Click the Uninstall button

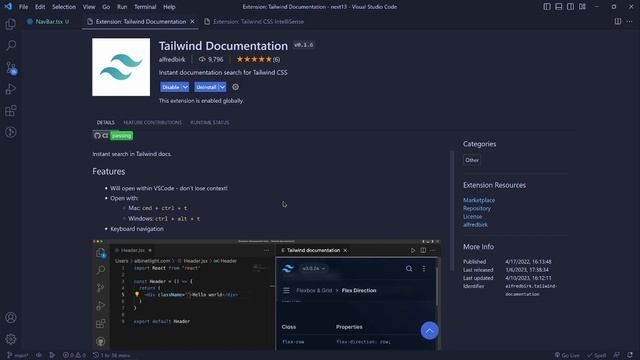click(x=206, y=87)
